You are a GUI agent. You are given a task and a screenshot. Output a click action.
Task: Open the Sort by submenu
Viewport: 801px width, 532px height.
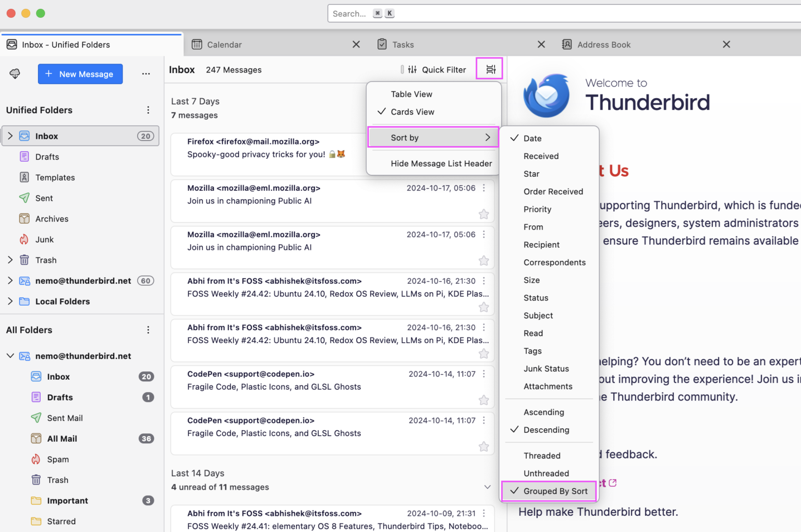pos(433,138)
